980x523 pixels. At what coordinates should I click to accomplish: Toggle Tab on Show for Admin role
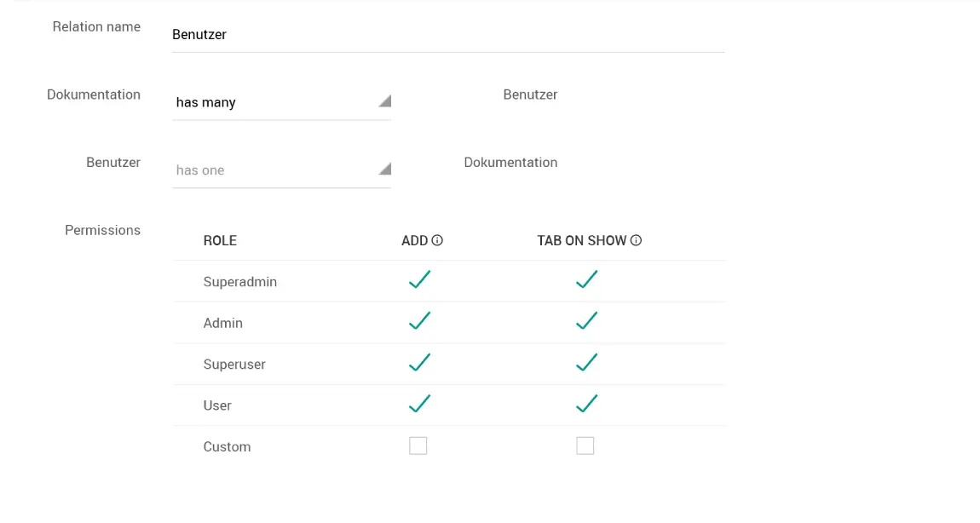585,322
